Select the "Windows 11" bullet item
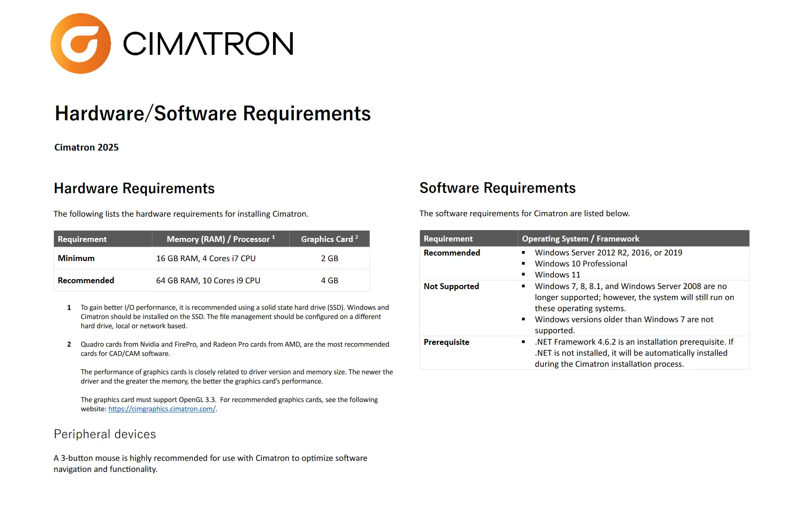The image size is (805, 532). click(x=557, y=275)
